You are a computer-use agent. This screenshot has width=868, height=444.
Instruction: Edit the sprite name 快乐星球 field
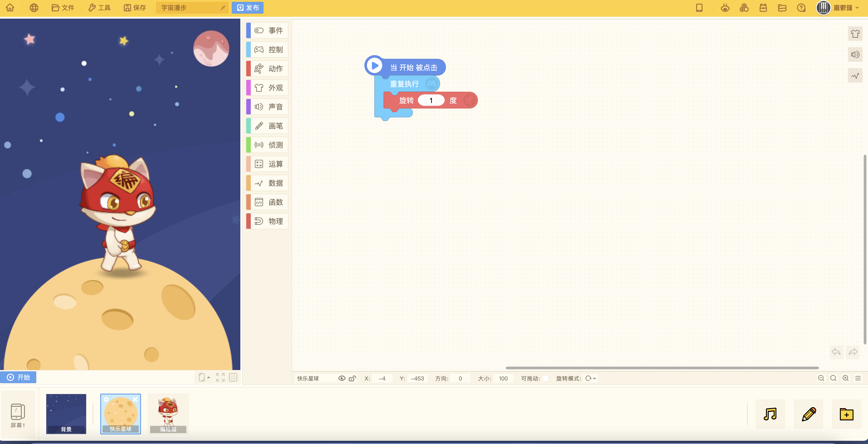click(315, 378)
